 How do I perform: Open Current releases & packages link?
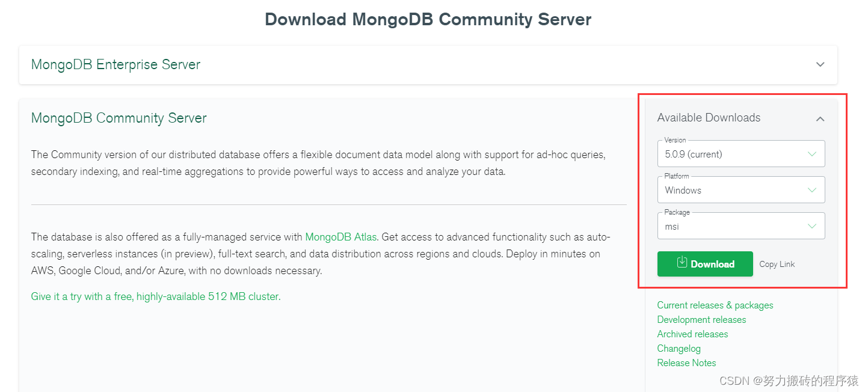pos(715,305)
